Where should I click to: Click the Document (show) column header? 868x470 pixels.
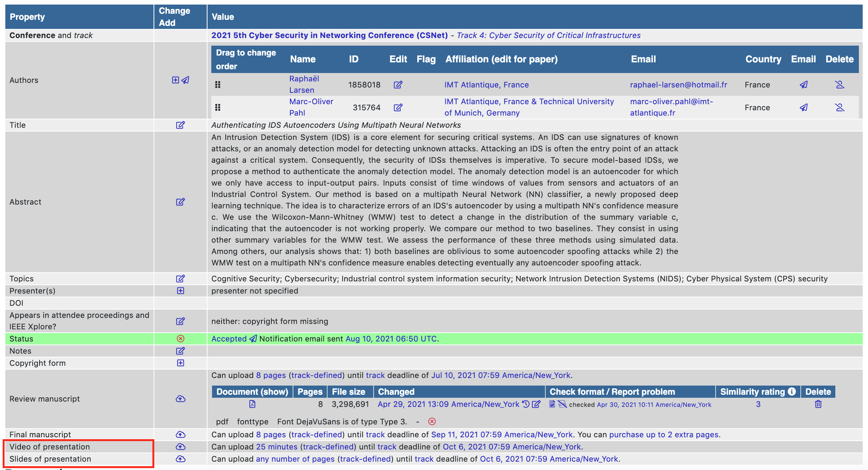click(x=252, y=391)
